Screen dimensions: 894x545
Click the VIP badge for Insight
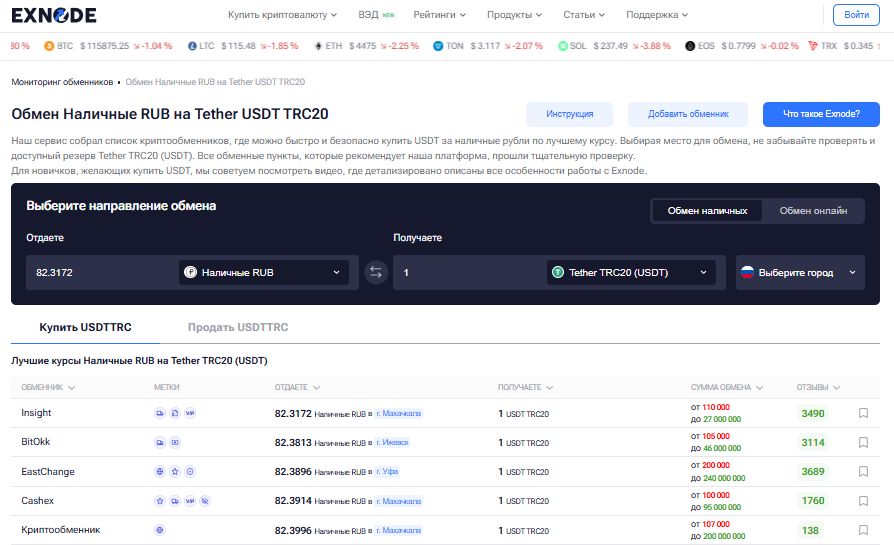[190, 413]
